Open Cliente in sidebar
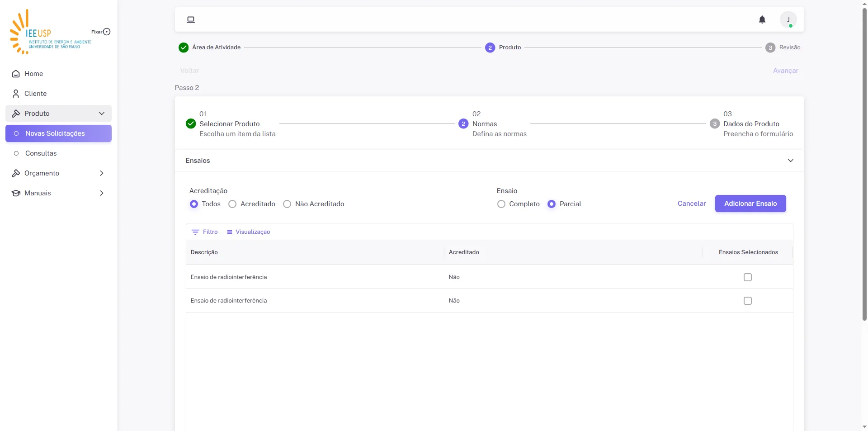 click(58, 94)
